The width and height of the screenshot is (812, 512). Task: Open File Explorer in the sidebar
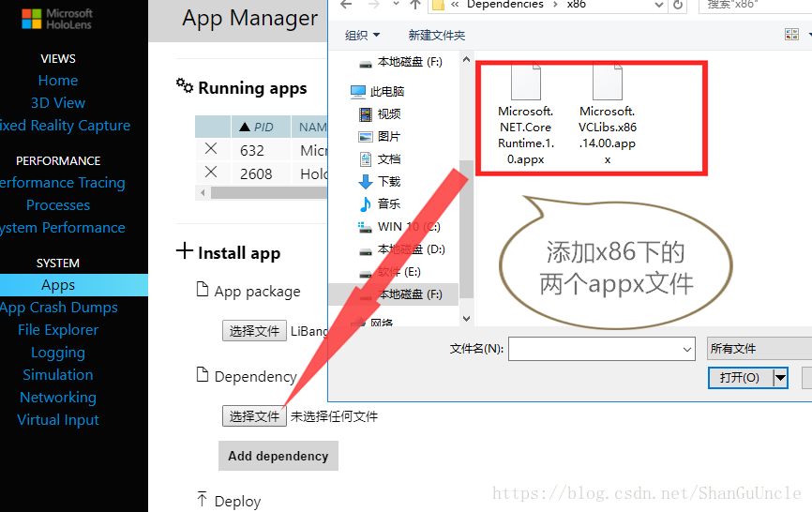point(58,330)
